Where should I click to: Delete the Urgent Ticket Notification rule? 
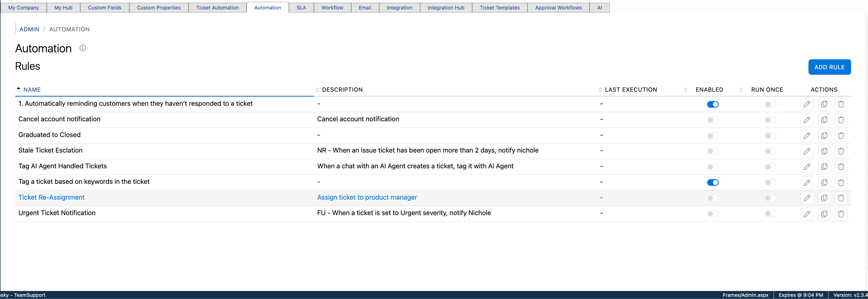841,214
